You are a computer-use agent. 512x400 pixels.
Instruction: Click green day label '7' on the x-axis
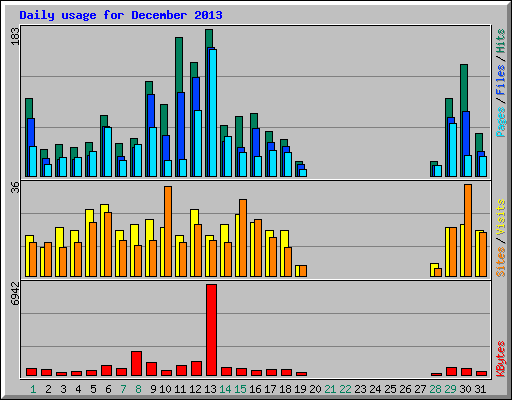tap(123, 389)
